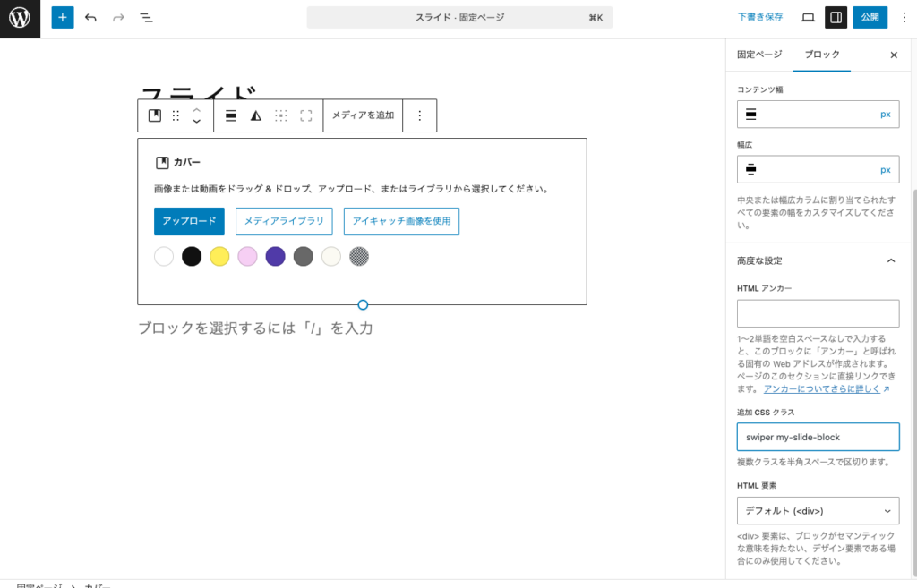917x588 pixels.
Task: Change the cover content position
Action: click(282, 115)
